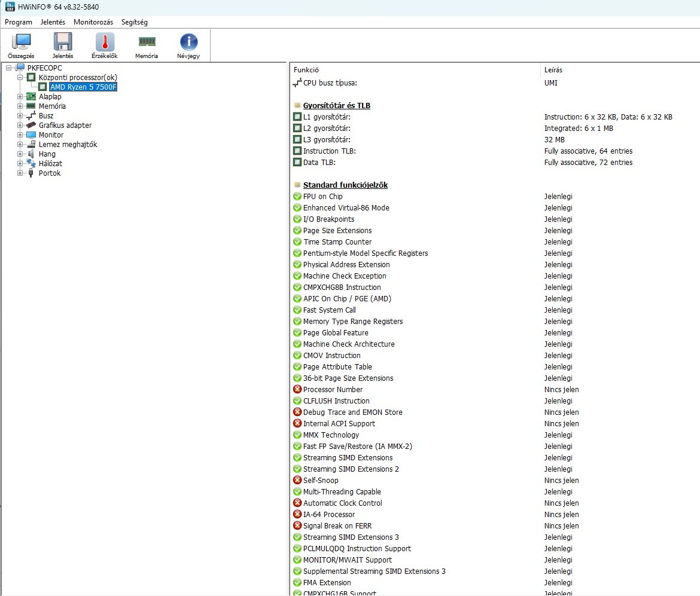
Task: Click the Lemez meghajtók drive icon
Action: click(31, 145)
